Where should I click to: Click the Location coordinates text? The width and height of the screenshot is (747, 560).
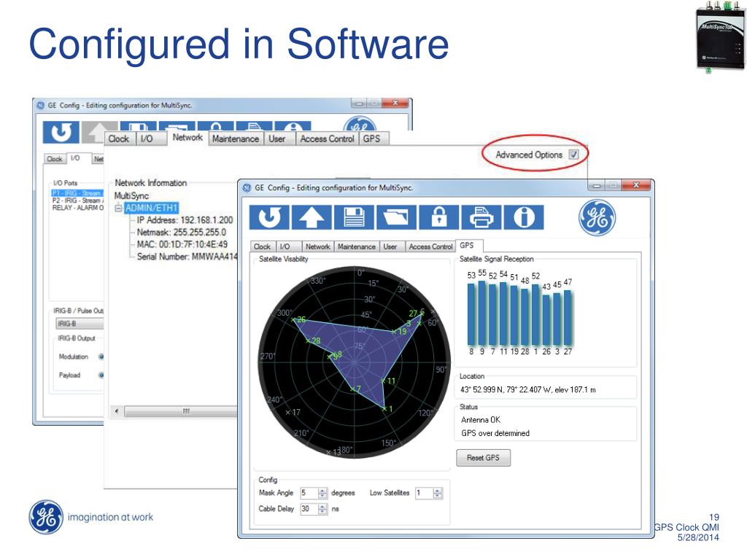[x=528, y=389]
